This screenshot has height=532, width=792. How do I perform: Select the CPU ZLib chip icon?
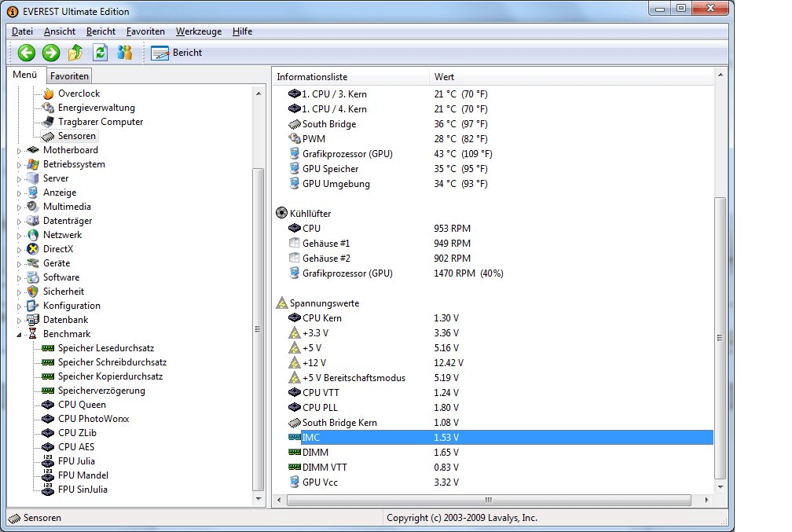click(x=48, y=433)
